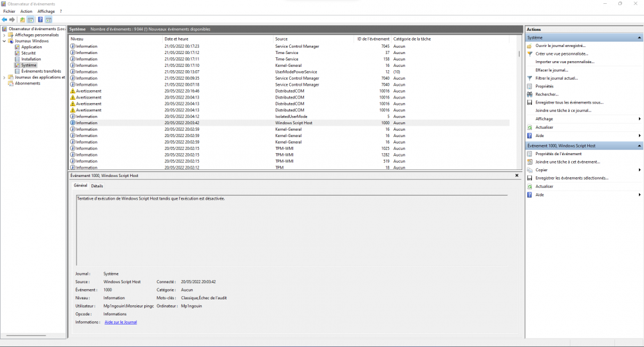The height and width of the screenshot is (347, 644).
Task: Click 'Enregistrer les événements sélectionnés...'
Action: click(x=572, y=178)
